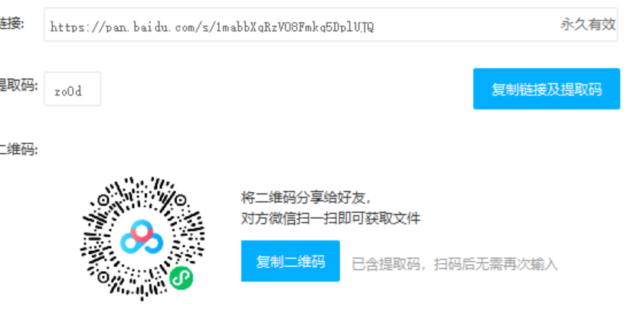This screenshot has width=644, height=310.
Task: Click the QR code's bottom-left locator circle
Action: tap(103, 277)
